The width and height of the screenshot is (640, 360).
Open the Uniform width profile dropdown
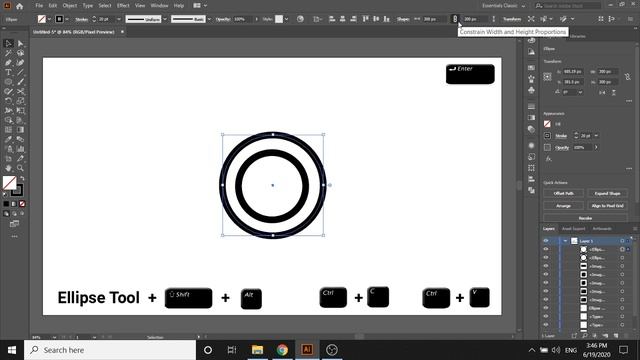(165, 19)
